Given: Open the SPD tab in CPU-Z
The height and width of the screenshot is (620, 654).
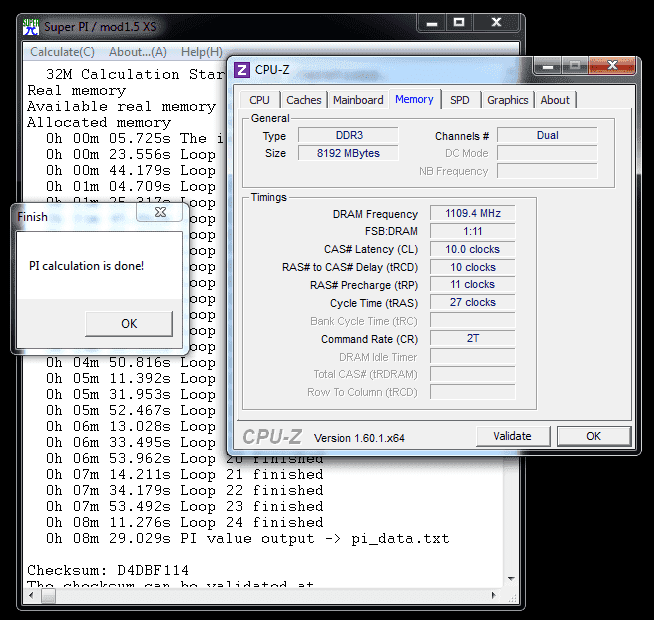Looking at the screenshot, I should [460, 100].
